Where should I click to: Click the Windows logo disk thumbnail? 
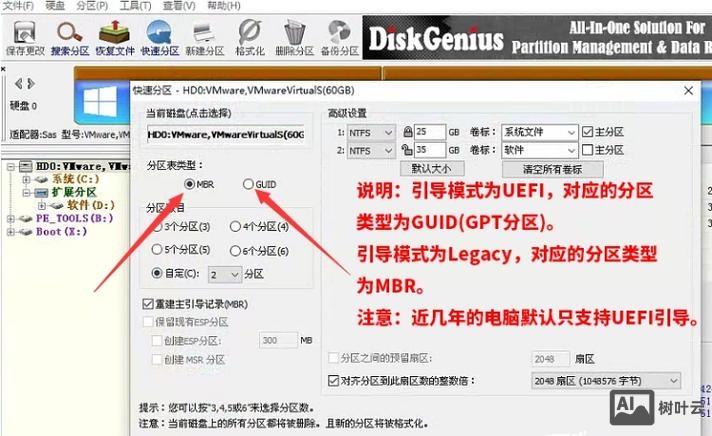pyautogui.click(x=101, y=102)
